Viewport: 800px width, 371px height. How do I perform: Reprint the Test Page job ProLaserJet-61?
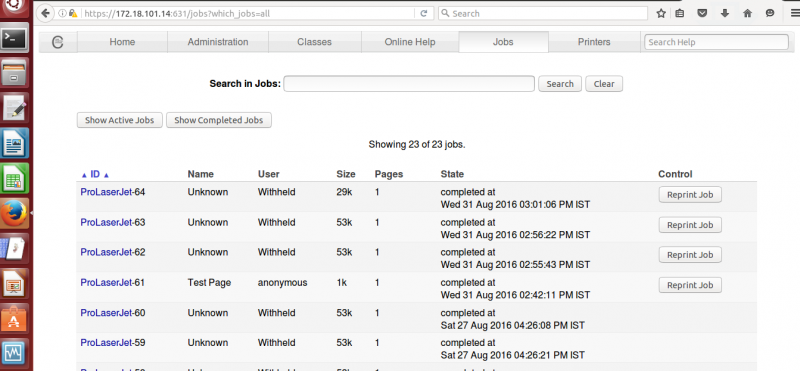point(690,285)
